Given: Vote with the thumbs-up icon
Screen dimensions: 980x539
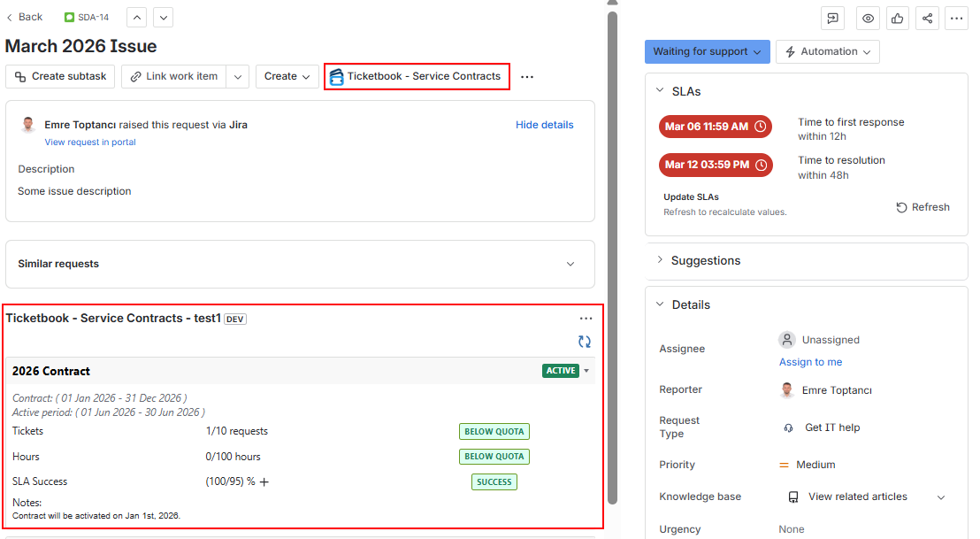Looking at the screenshot, I should [898, 18].
